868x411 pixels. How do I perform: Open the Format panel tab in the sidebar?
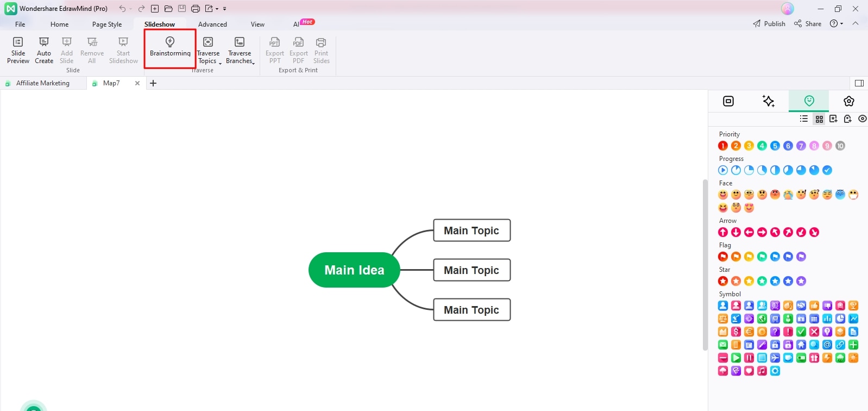tap(728, 101)
